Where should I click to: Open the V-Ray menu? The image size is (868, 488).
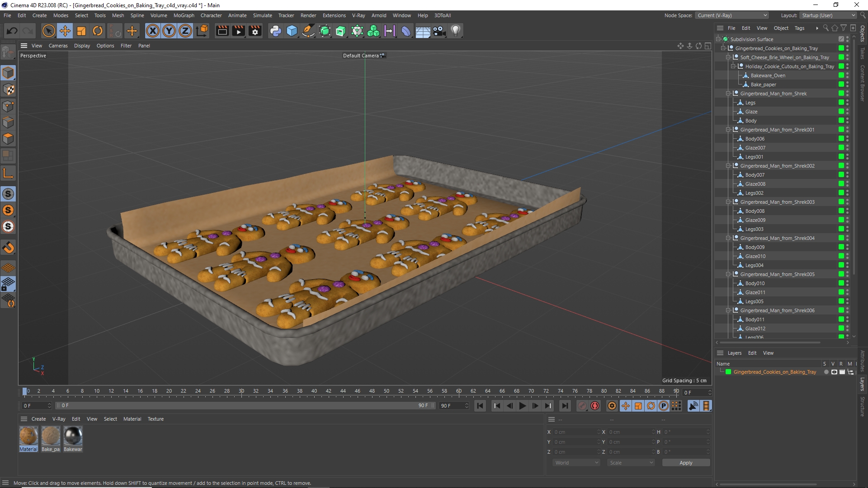(359, 15)
